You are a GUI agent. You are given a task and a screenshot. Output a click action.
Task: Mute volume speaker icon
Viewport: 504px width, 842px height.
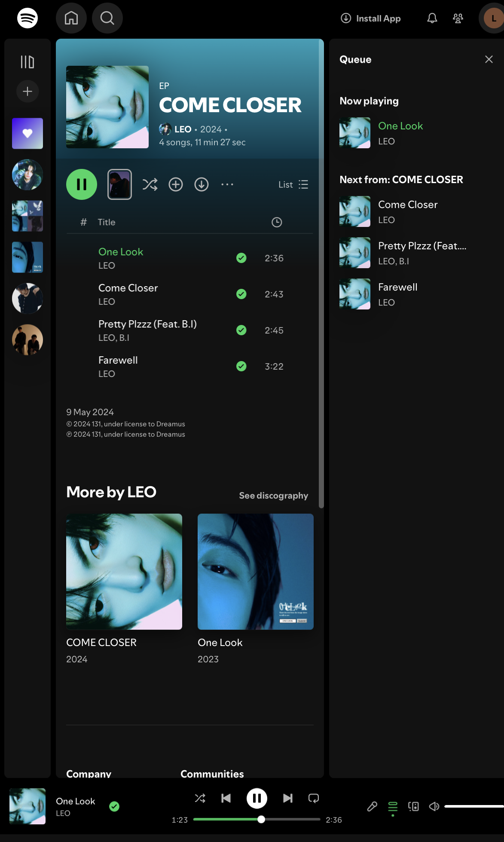point(434,806)
